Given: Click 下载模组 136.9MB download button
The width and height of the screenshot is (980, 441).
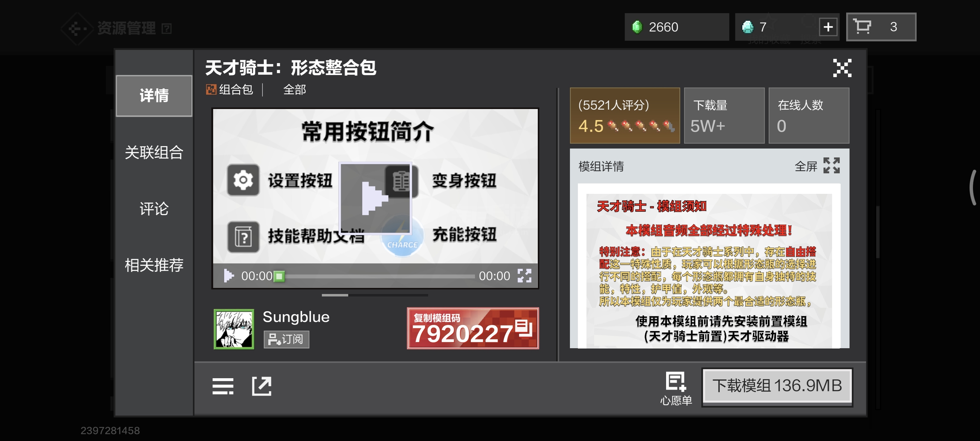Looking at the screenshot, I should [x=777, y=386].
